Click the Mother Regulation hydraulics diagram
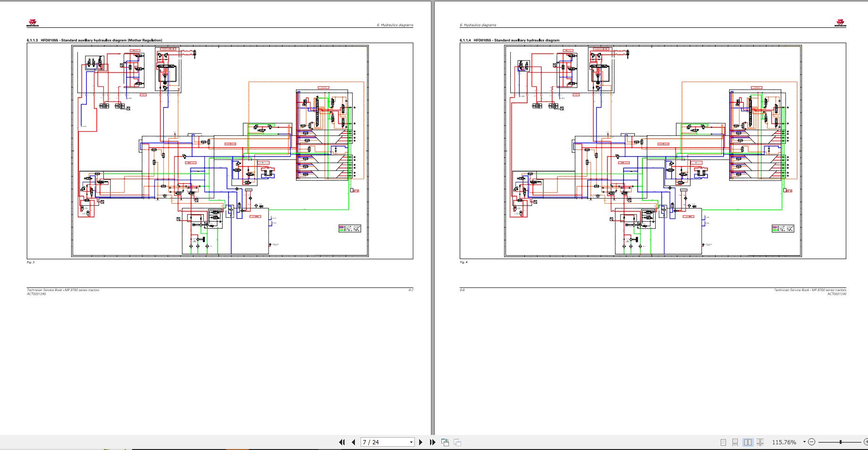 pyautogui.click(x=220, y=150)
